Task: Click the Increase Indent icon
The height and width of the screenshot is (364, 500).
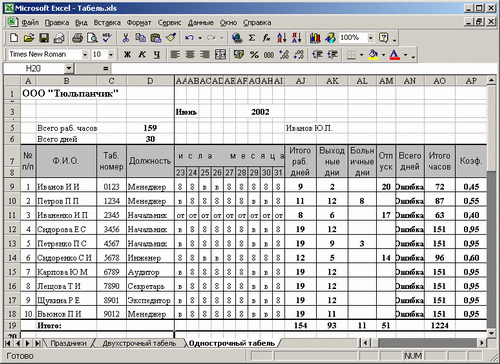Action: (333, 54)
